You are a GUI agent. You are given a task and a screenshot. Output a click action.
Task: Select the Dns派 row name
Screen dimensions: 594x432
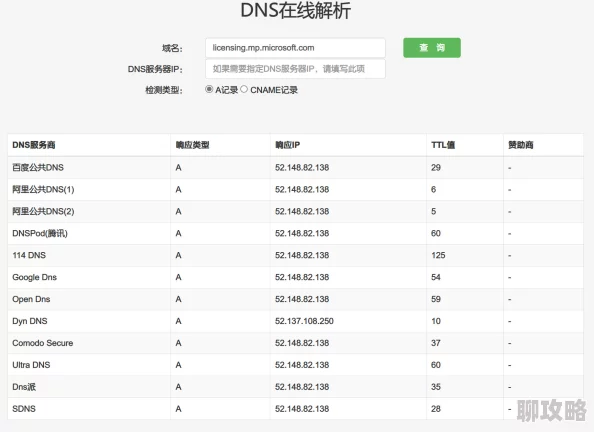[x=24, y=387]
